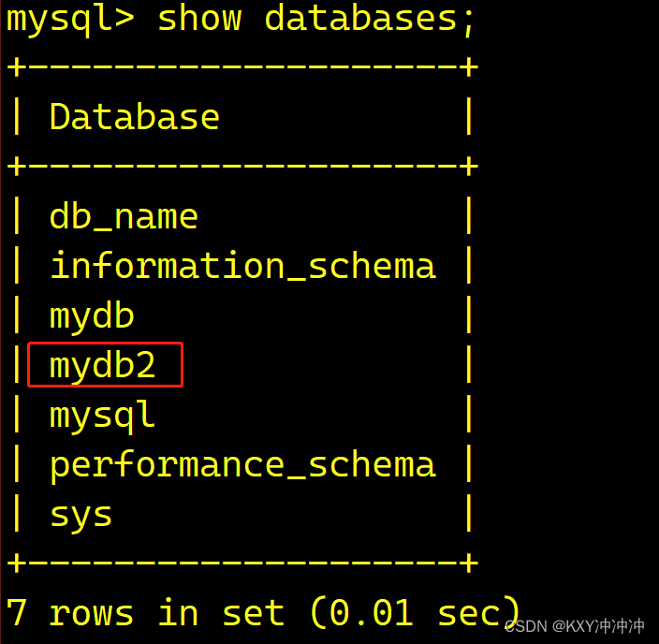Screen dimensions: 659x644
Task: Click the table's top border line
Action: (x=242, y=67)
